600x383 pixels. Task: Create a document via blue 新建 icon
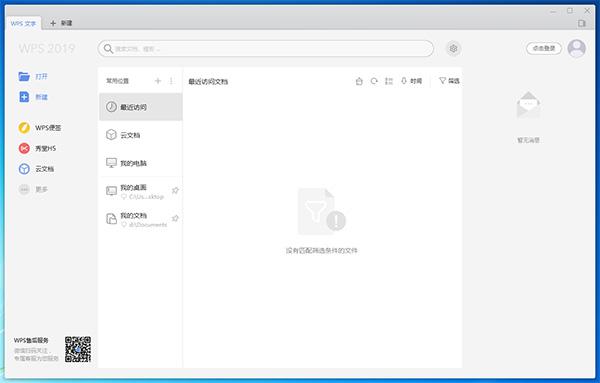[24, 97]
